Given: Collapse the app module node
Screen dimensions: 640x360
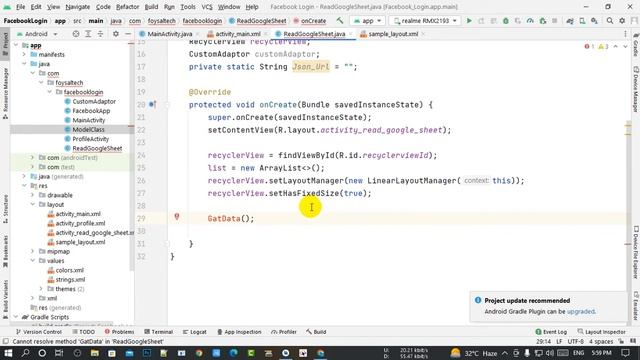Looking at the screenshot, I should [x=16, y=45].
